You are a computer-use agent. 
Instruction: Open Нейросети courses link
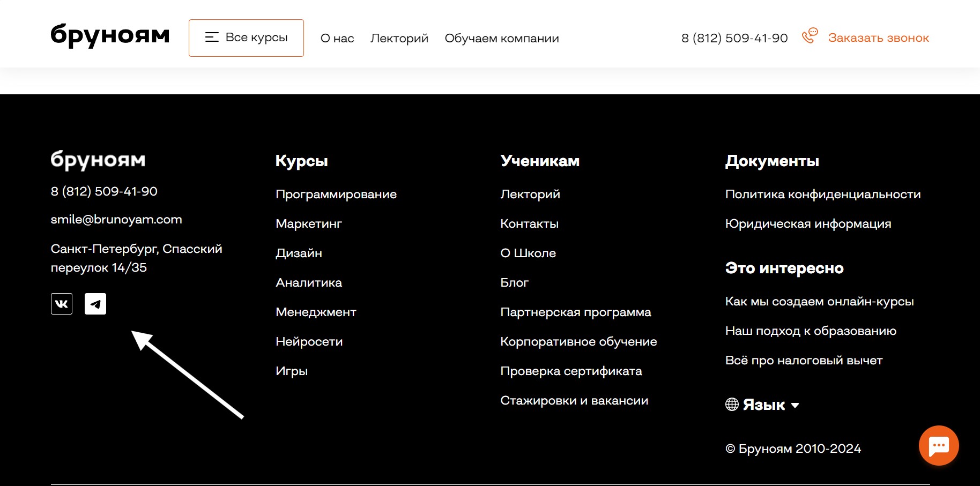(x=309, y=341)
